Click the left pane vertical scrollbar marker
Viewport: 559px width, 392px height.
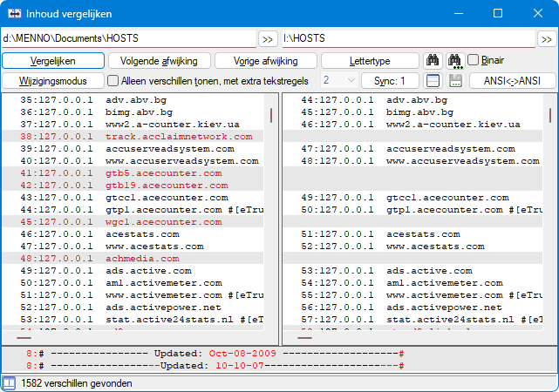pos(271,115)
